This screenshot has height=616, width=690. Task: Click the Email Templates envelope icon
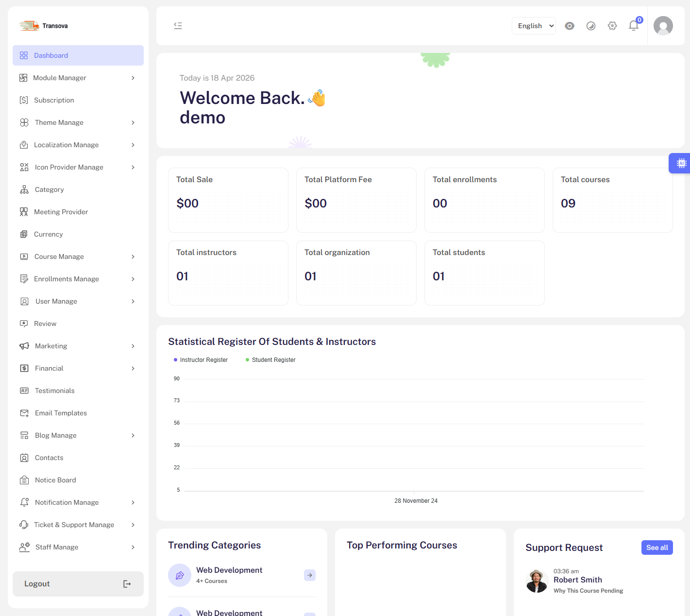[24, 413]
